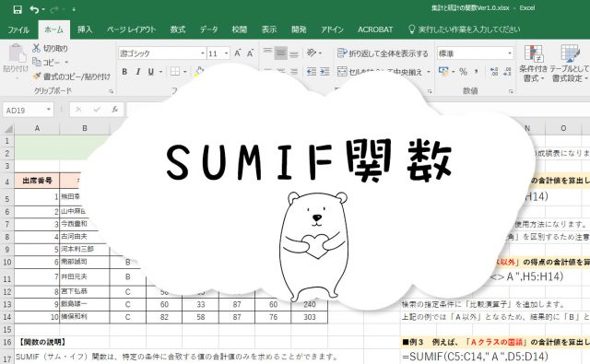Open the 校閲 ribbon tab
Screen dimensions: 590x364
pyautogui.click(x=240, y=29)
